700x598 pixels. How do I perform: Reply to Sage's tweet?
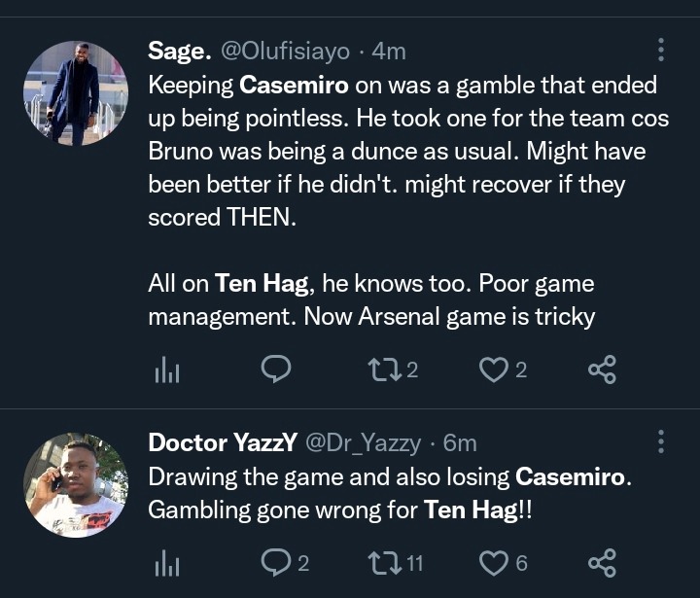pyautogui.click(x=277, y=369)
